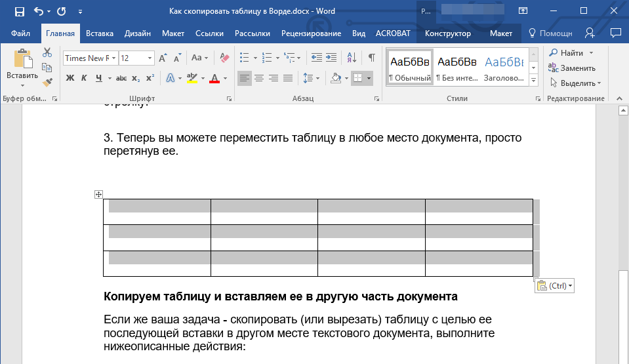This screenshot has height=364, width=629.
Task: Switch to the Вставка tab
Action: pyautogui.click(x=100, y=33)
